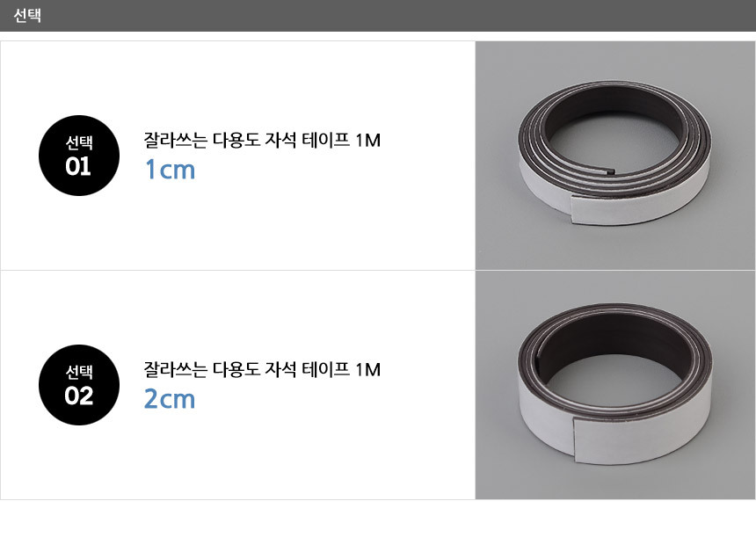Click the 1M text in option 01 title

(x=367, y=141)
